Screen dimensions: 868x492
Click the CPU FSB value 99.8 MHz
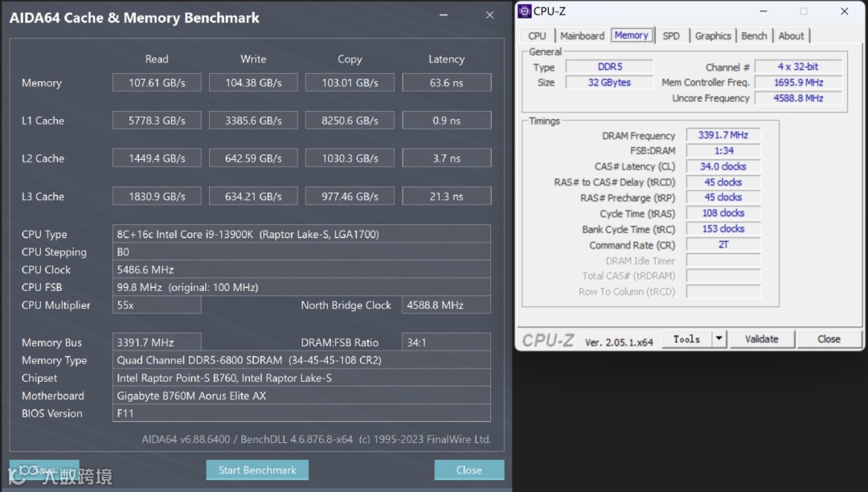tap(301, 287)
